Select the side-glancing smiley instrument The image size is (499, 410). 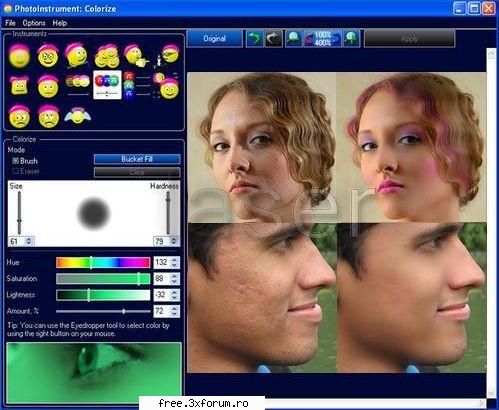pos(77,55)
